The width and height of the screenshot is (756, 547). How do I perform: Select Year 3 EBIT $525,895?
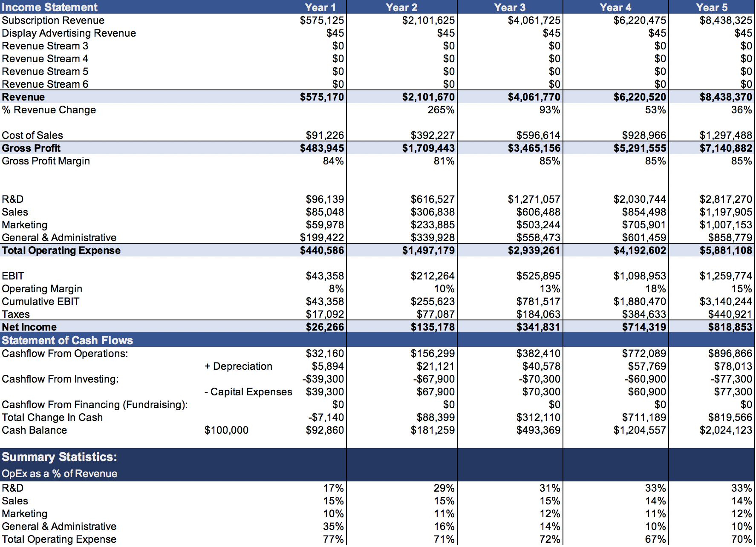(x=538, y=276)
